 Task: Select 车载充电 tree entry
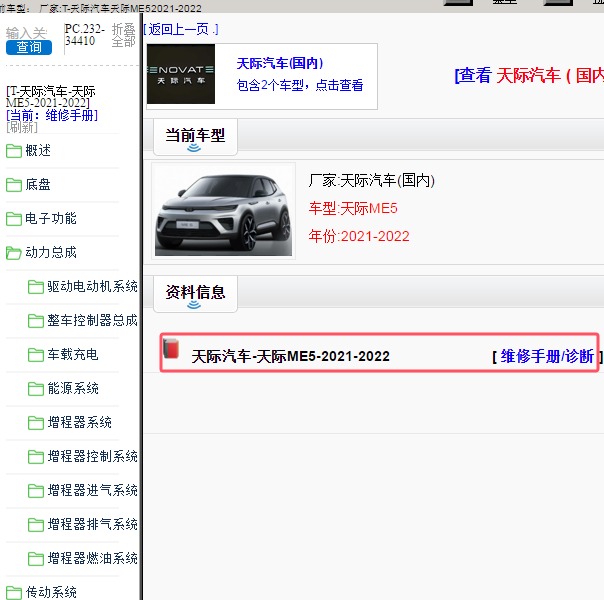(73, 354)
